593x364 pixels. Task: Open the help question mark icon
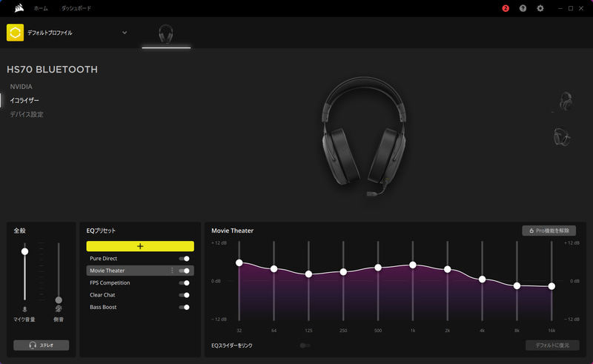(x=523, y=8)
